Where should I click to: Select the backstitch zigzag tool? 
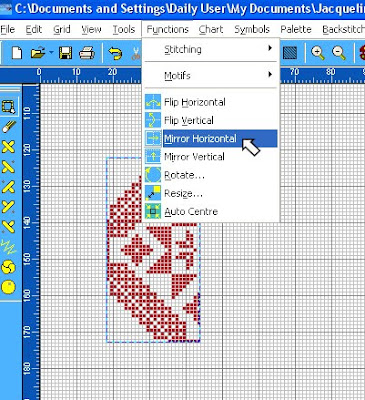click(x=8, y=247)
